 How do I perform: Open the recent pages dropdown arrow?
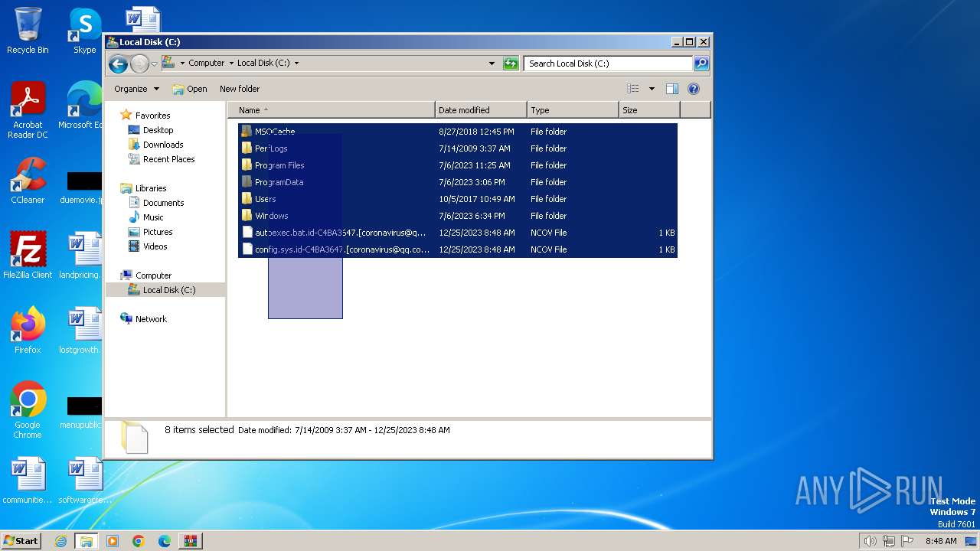[154, 64]
